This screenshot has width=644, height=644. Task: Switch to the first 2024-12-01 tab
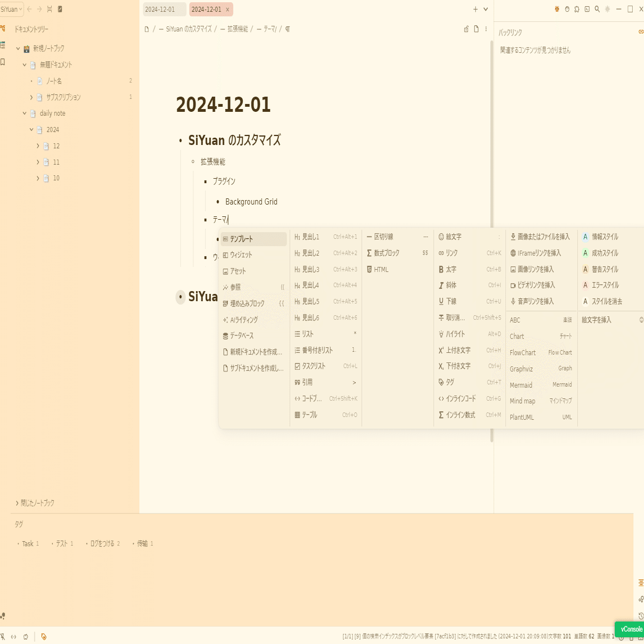(x=164, y=9)
